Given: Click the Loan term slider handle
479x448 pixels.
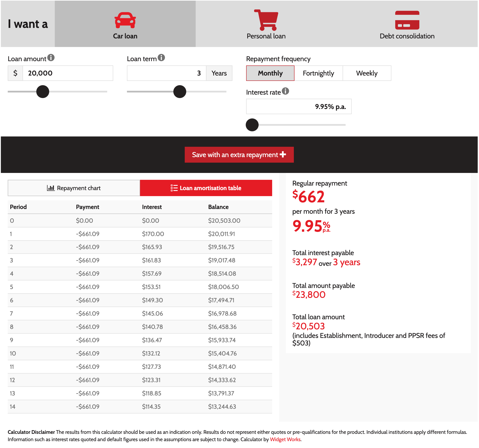Looking at the screenshot, I should [x=180, y=91].
